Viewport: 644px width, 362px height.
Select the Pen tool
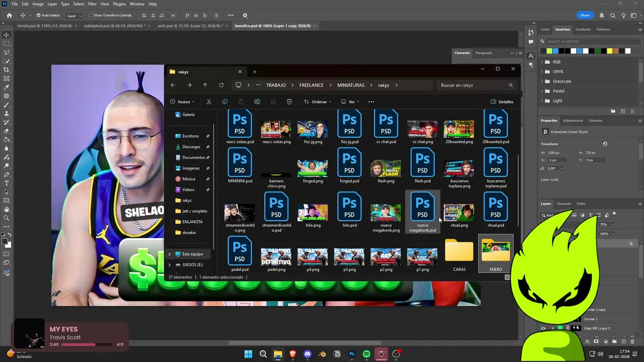7,174
